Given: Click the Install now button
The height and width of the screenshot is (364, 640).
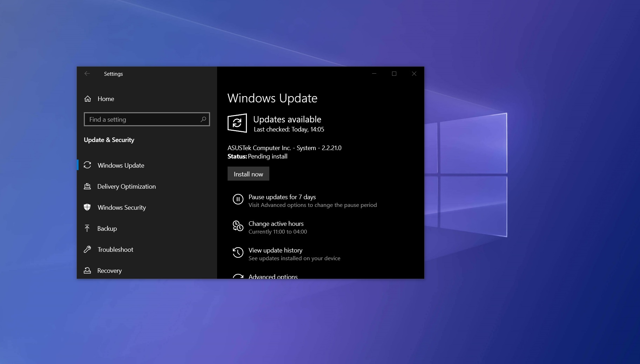Looking at the screenshot, I should (248, 174).
